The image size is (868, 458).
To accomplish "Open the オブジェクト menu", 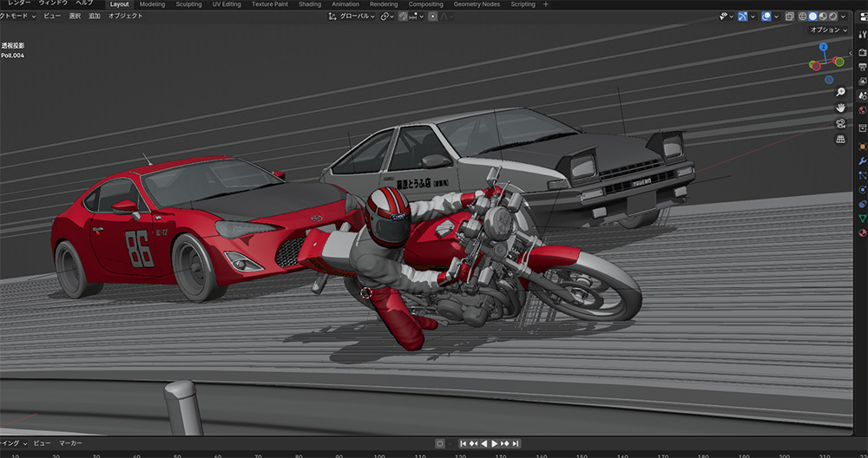I will click(x=125, y=16).
